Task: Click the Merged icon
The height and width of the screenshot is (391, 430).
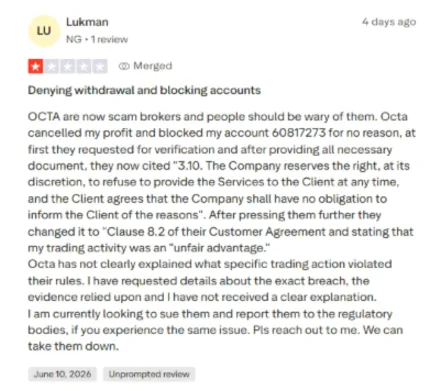Action: 124,66
